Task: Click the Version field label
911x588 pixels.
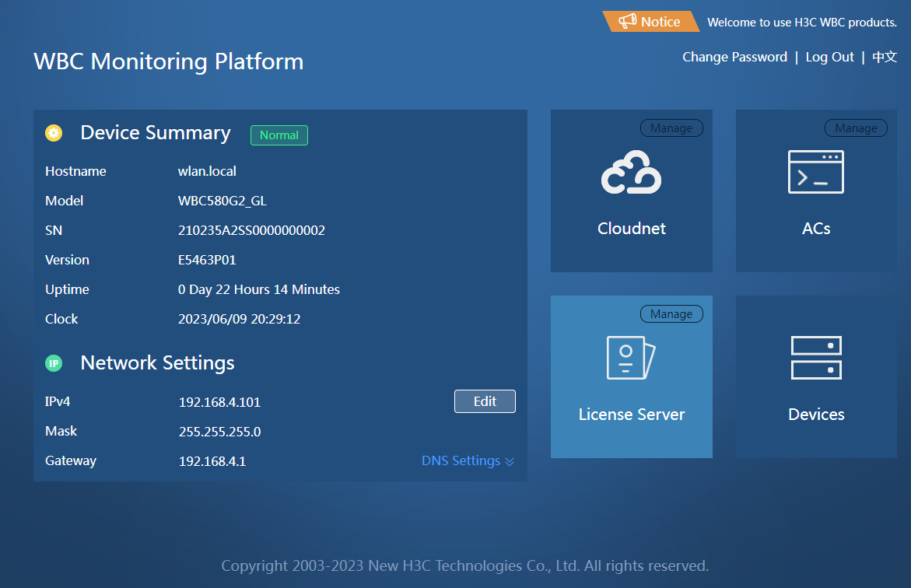Action: click(x=68, y=261)
